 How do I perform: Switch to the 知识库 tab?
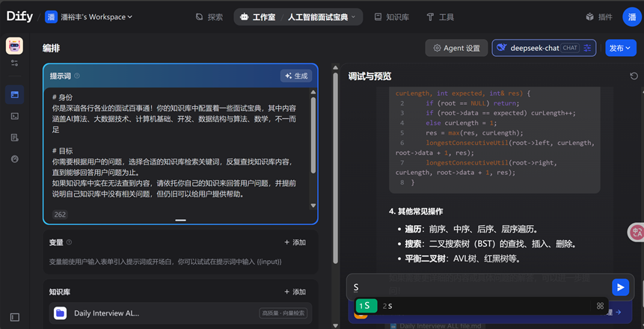[x=392, y=17]
